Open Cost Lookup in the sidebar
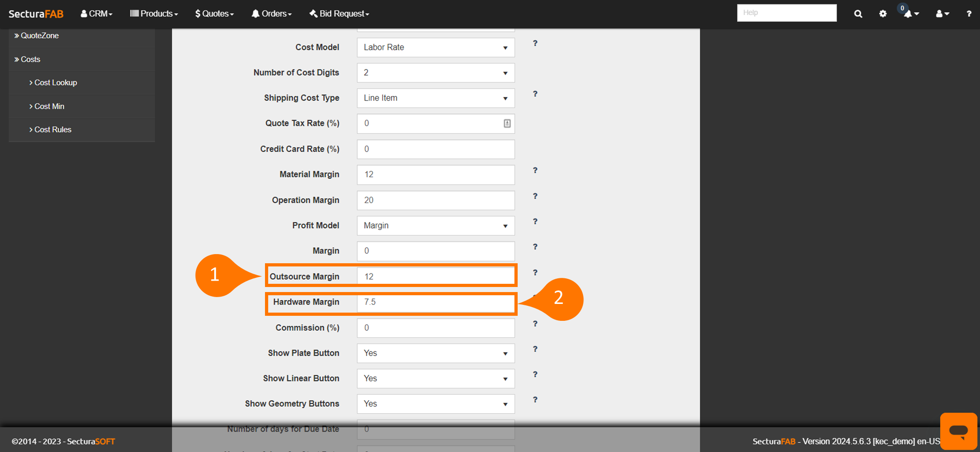 coord(55,83)
